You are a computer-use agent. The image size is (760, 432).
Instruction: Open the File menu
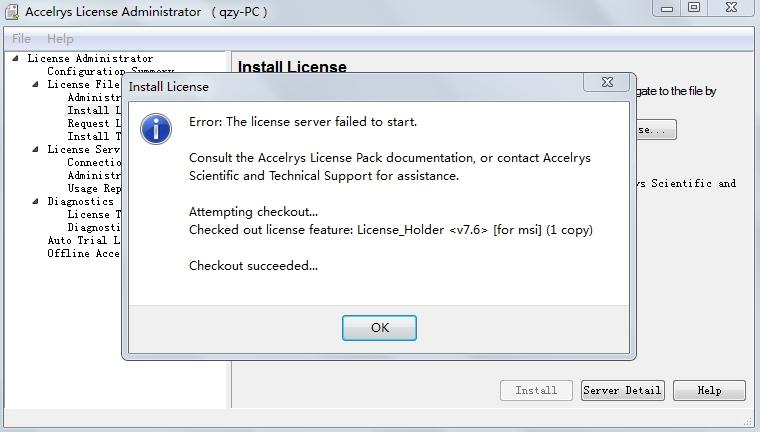tap(21, 38)
